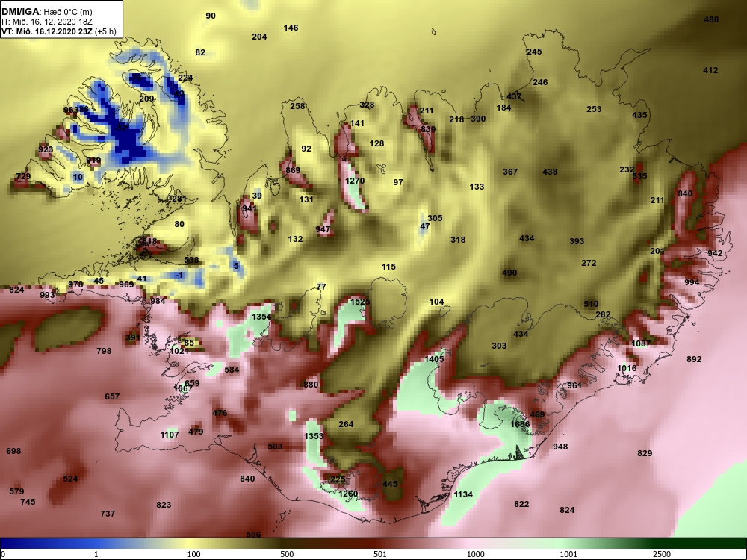The height and width of the screenshot is (560, 747).
Task: Click the map value 829
Action: point(645,453)
